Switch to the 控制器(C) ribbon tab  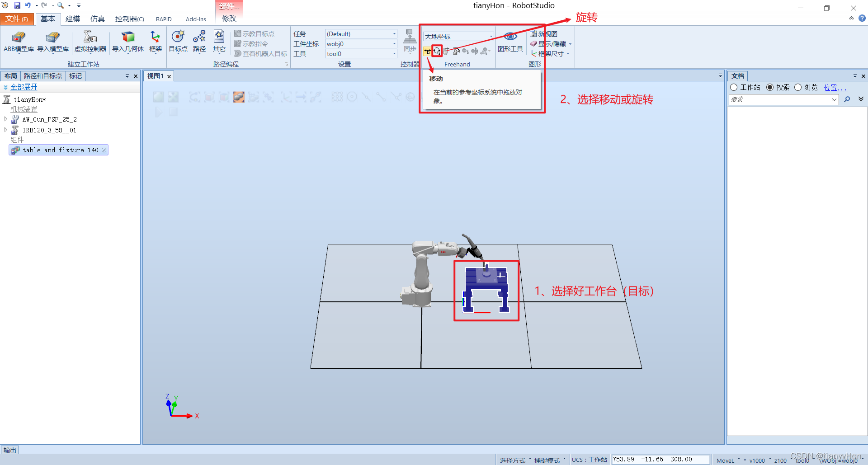click(x=129, y=19)
